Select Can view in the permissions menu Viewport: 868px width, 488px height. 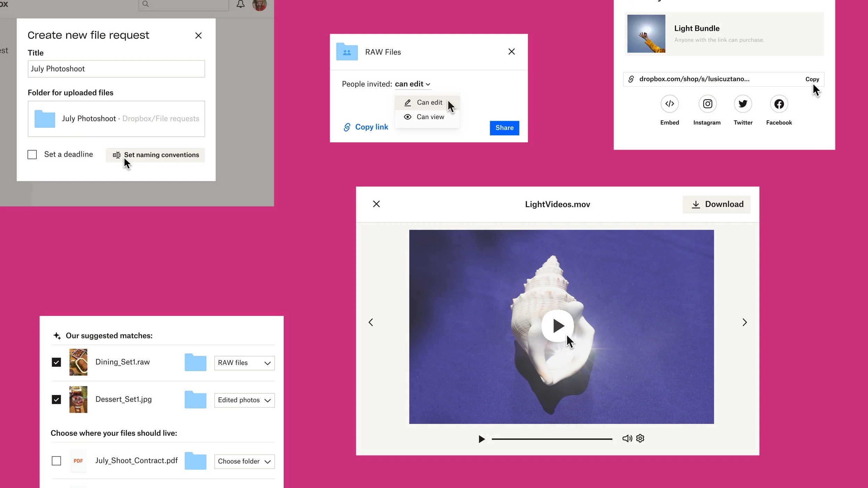tap(430, 117)
